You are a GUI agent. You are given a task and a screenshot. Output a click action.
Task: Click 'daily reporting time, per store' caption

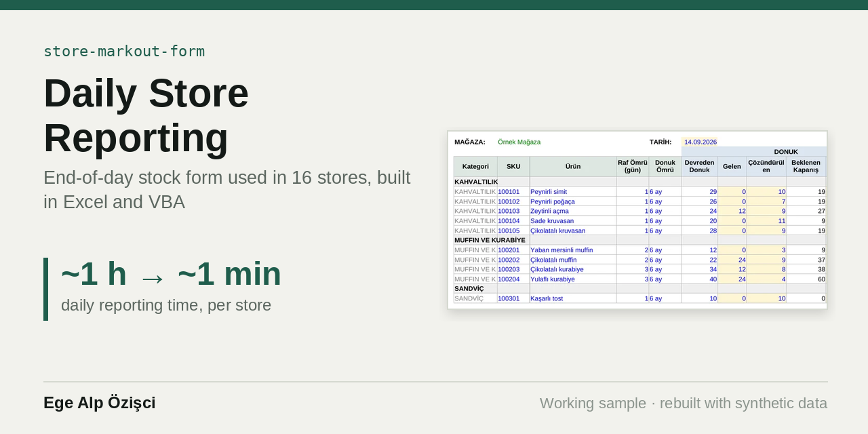pyautogui.click(x=166, y=305)
